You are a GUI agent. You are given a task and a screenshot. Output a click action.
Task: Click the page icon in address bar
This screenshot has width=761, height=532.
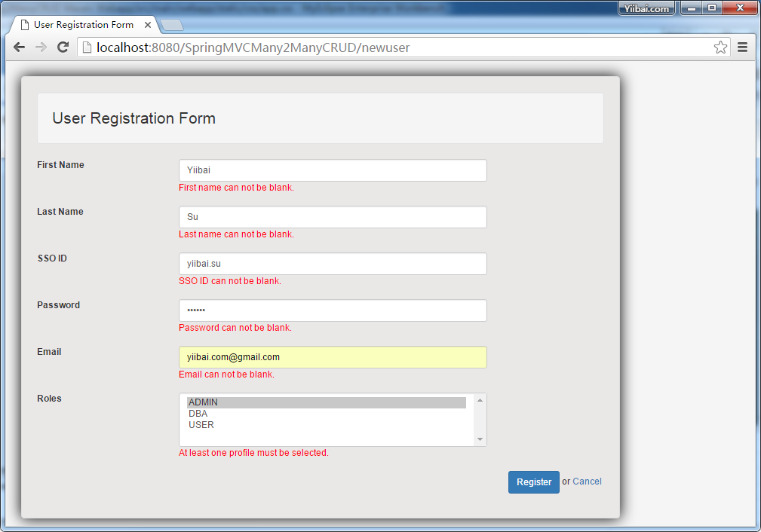click(x=87, y=47)
